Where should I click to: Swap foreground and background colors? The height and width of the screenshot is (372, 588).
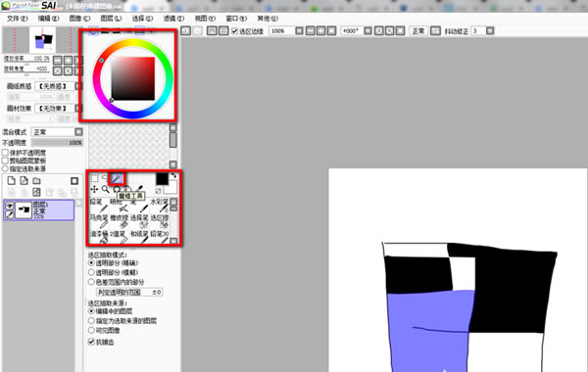pos(174,175)
